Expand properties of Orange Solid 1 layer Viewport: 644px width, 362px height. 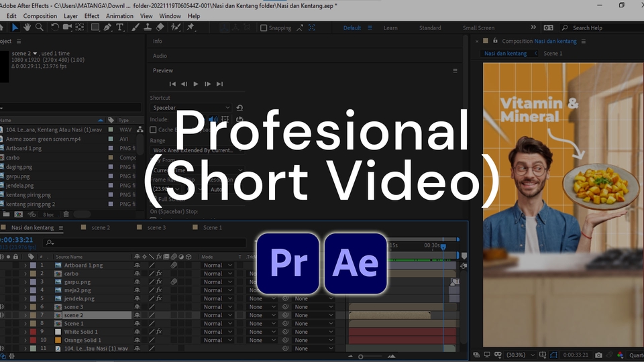(25, 341)
